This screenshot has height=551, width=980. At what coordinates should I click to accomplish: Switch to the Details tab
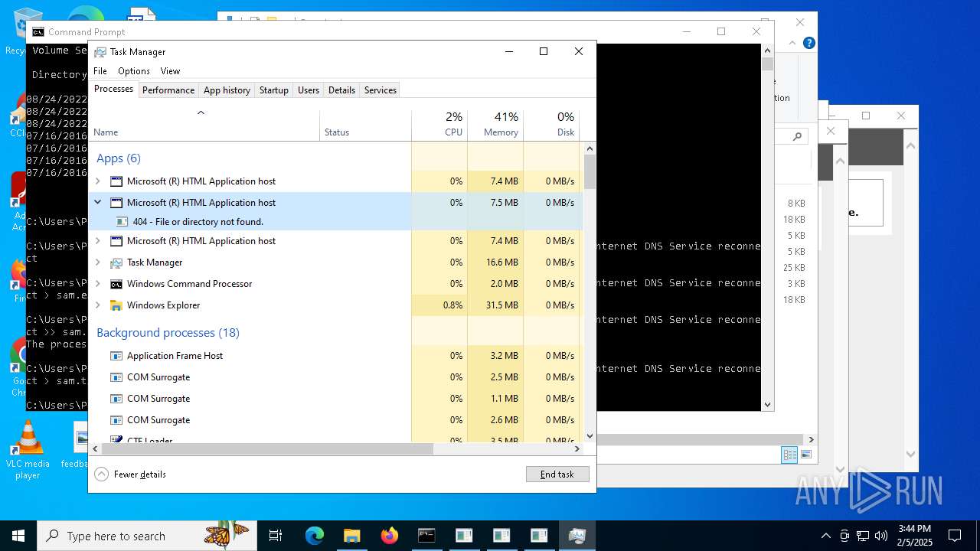[341, 90]
